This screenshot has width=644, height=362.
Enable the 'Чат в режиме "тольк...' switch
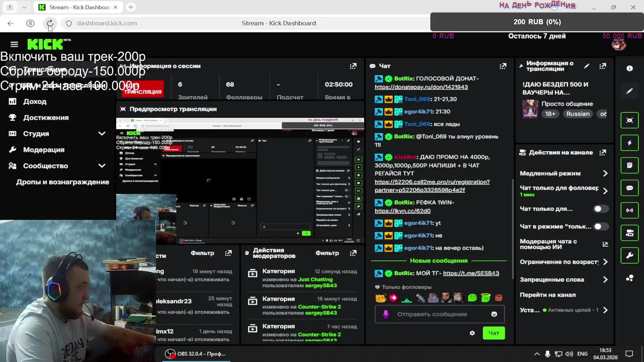[600, 226]
